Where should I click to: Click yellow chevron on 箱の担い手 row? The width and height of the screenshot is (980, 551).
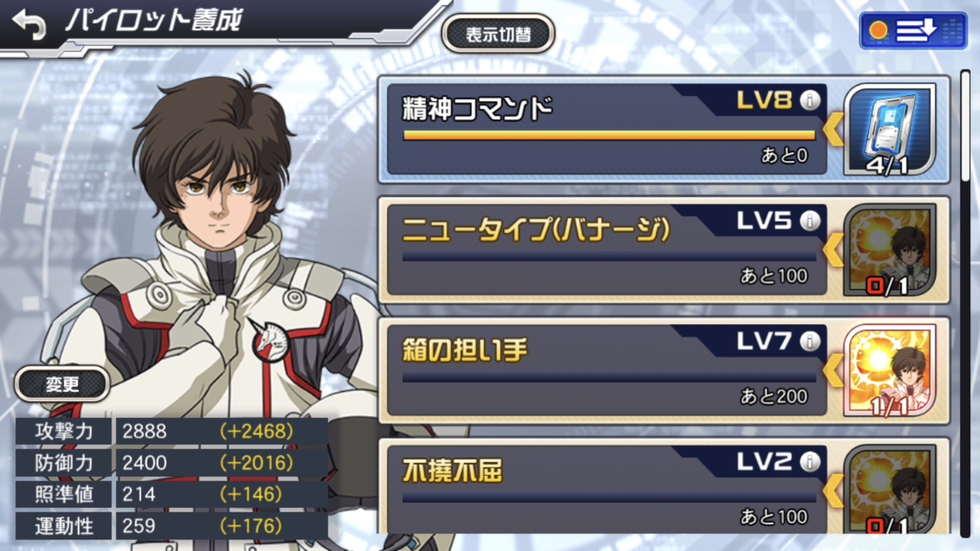(833, 370)
